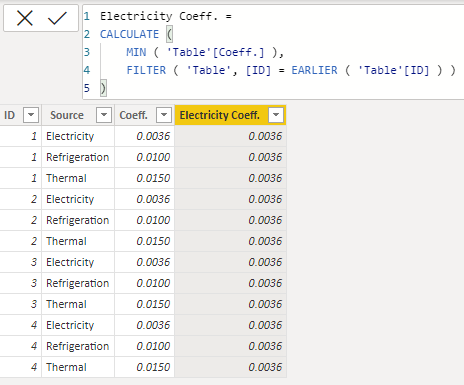This screenshot has width=464, height=385.
Task: Click the EARLIER function in formula
Action: tap(314, 70)
